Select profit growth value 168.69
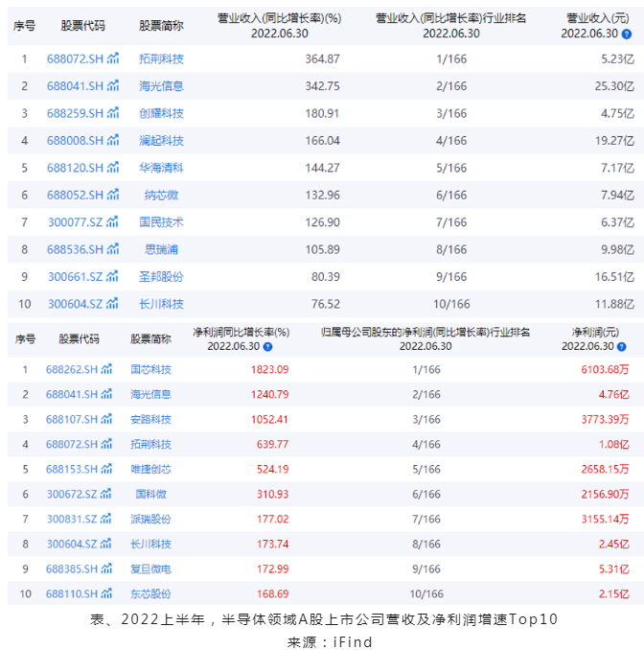644x650 pixels. click(273, 593)
